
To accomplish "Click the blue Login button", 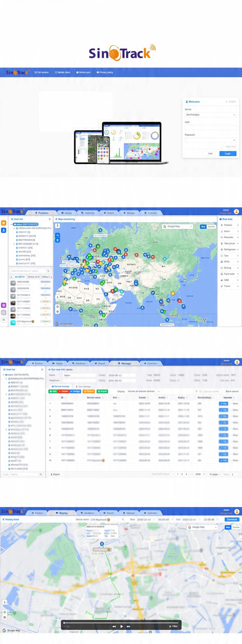I will [x=228, y=153].
